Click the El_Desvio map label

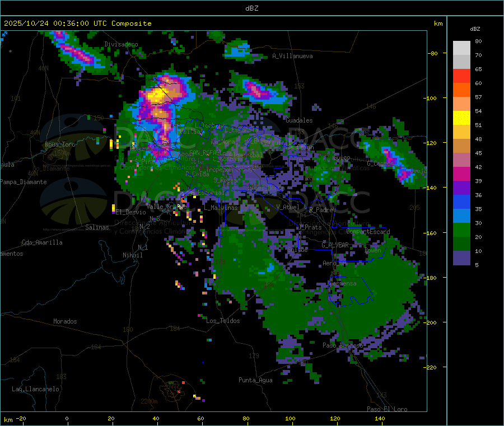(x=131, y=212)
